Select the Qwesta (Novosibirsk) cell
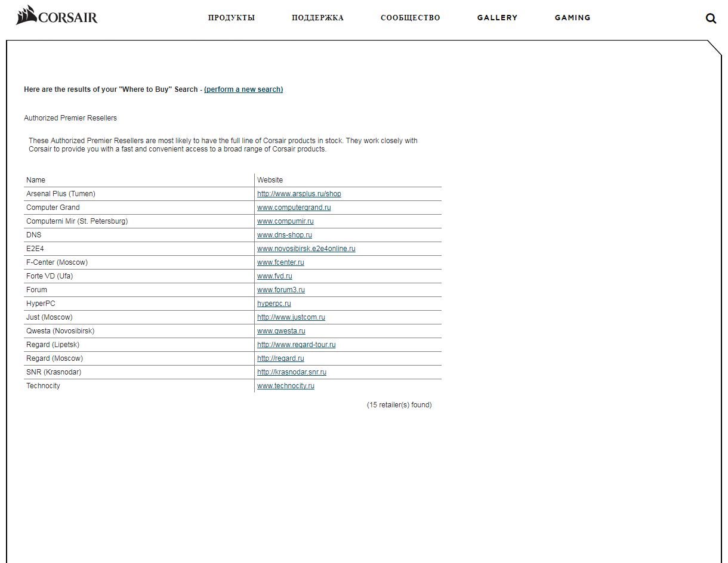Screen dimensions: 728x563 click(139, 331)
